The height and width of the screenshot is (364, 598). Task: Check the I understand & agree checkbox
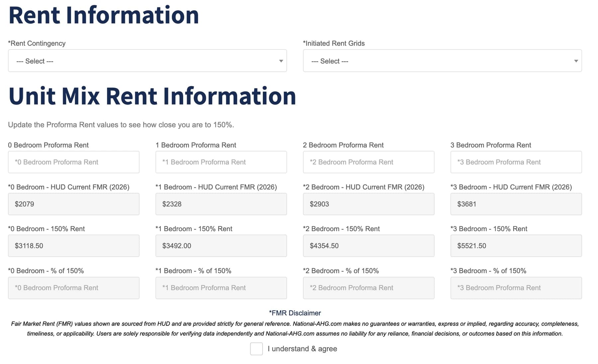(256, 349)
